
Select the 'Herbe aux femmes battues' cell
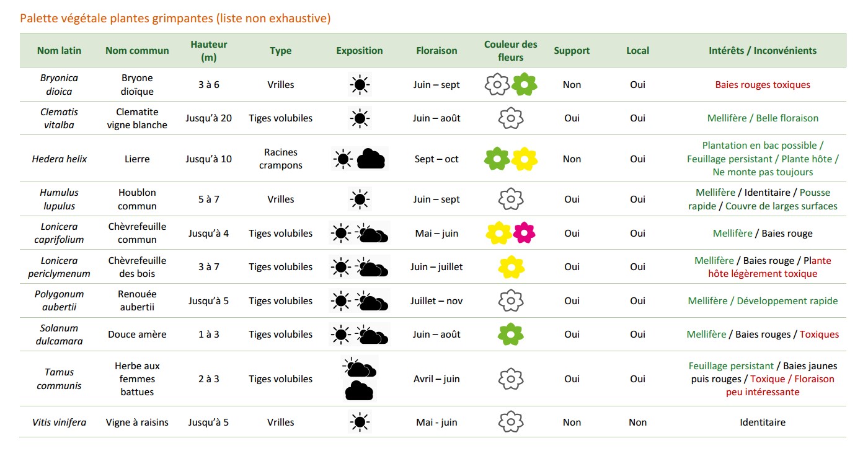tap(137, 379)
